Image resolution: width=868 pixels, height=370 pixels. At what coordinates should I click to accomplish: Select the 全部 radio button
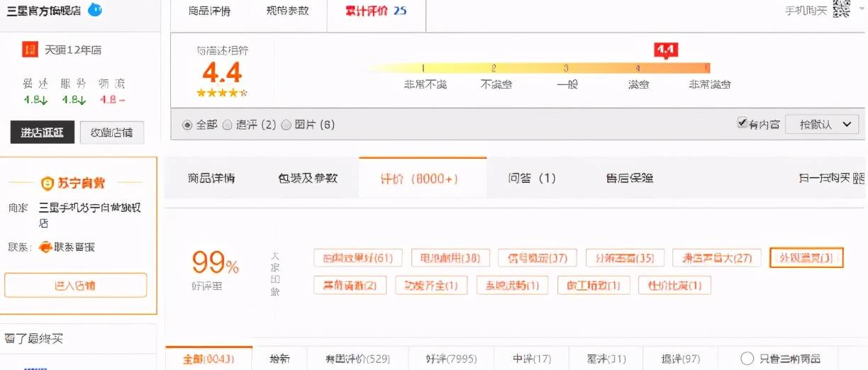(187, 125)
